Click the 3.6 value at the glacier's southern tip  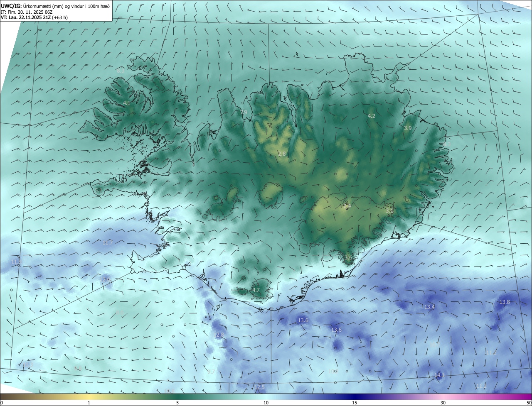pyautogui.click(x=348, y=258)
